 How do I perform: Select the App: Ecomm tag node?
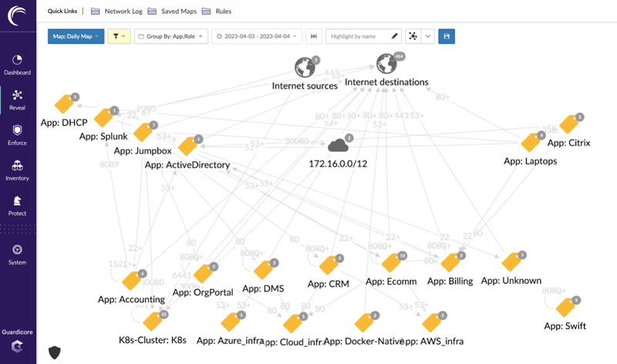(x=391, y=263)
